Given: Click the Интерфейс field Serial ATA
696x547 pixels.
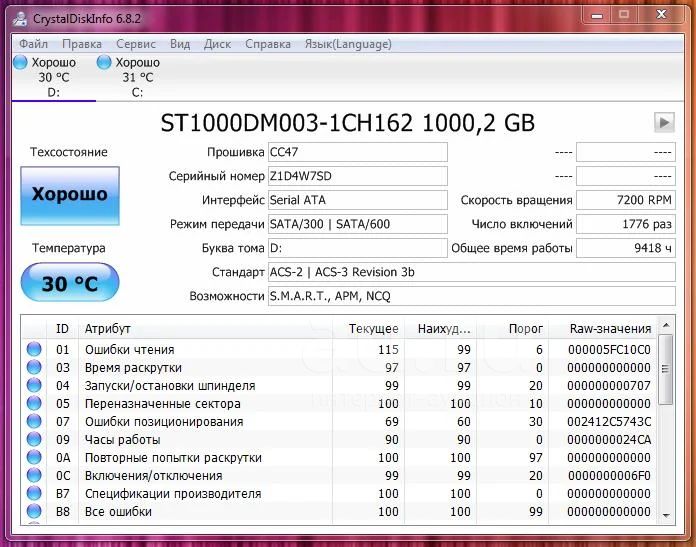Looking at the screenshot, I should (357, 200).
